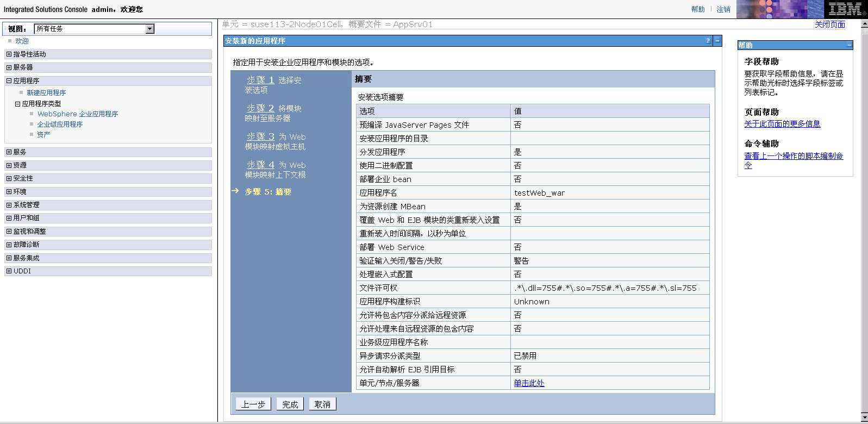
Task: Open 资产 link
Action: coord(43,135)
